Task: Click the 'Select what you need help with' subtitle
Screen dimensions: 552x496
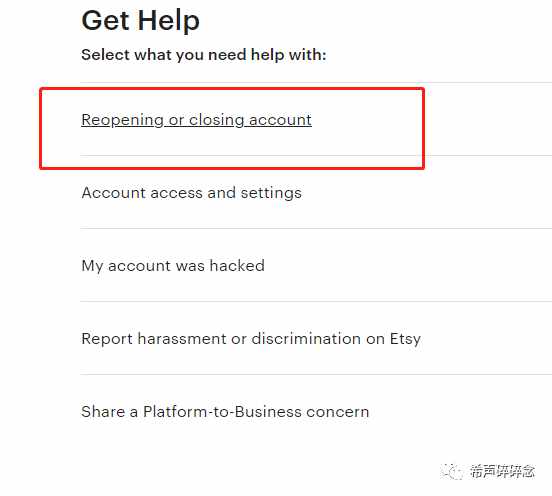Action: [204, 55]
